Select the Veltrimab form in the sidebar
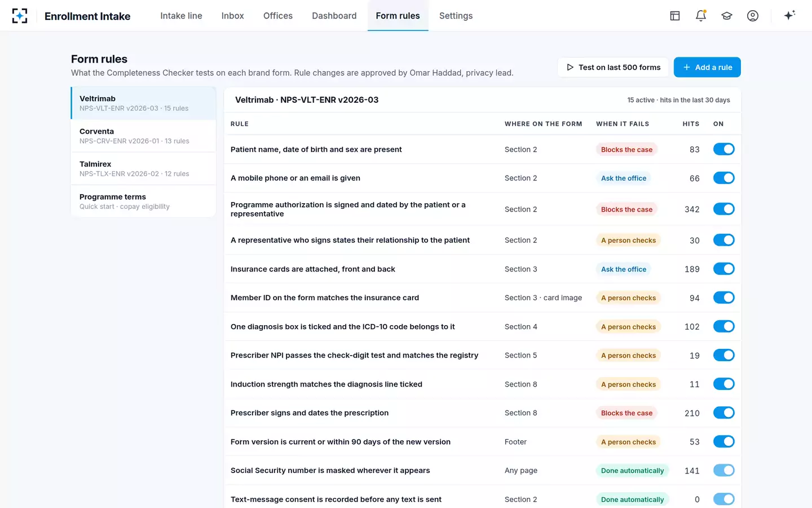812x508 pixels. tap(144, 103)
